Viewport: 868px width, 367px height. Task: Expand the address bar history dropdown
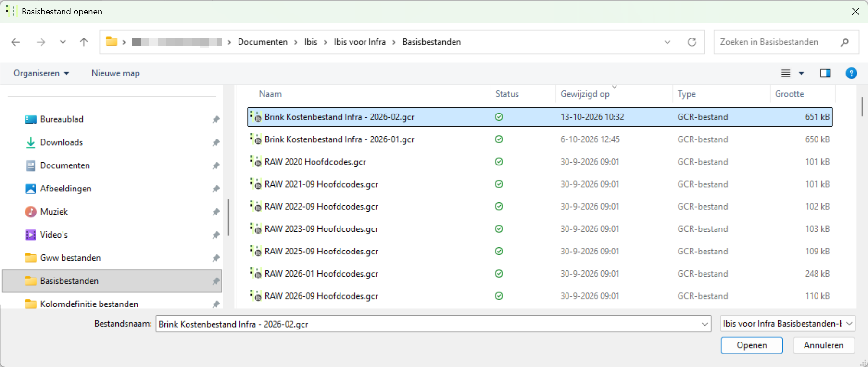[667, 42]
